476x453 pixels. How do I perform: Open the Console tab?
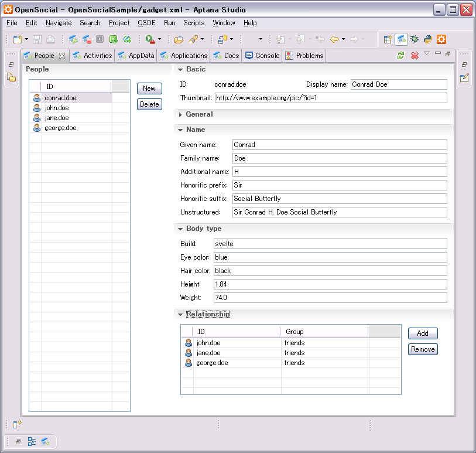[x=262, y=56]
